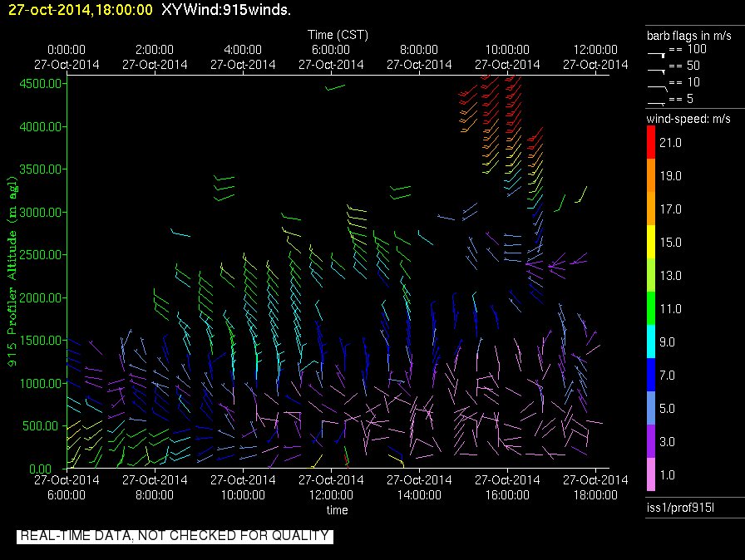Click the bottom axis 18:00:00 time label
Viewport: 745px width, 560px height.
(x=595, y=495)
